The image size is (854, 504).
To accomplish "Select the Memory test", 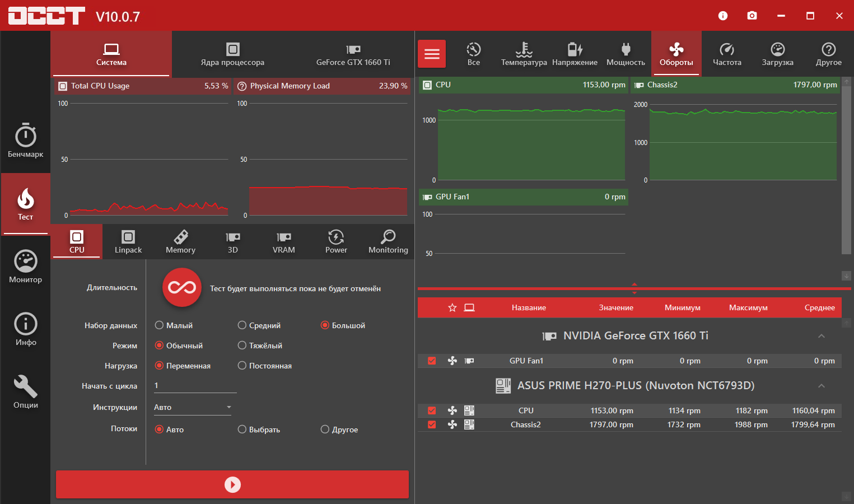I will pos(180,241).
